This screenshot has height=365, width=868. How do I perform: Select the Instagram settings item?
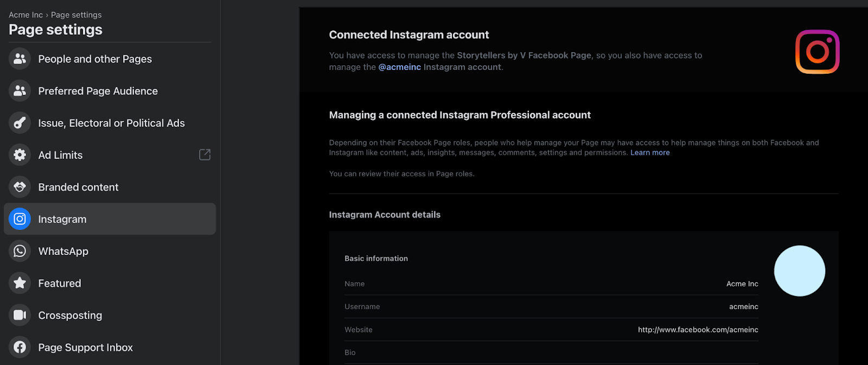click(x=110, y=219)
